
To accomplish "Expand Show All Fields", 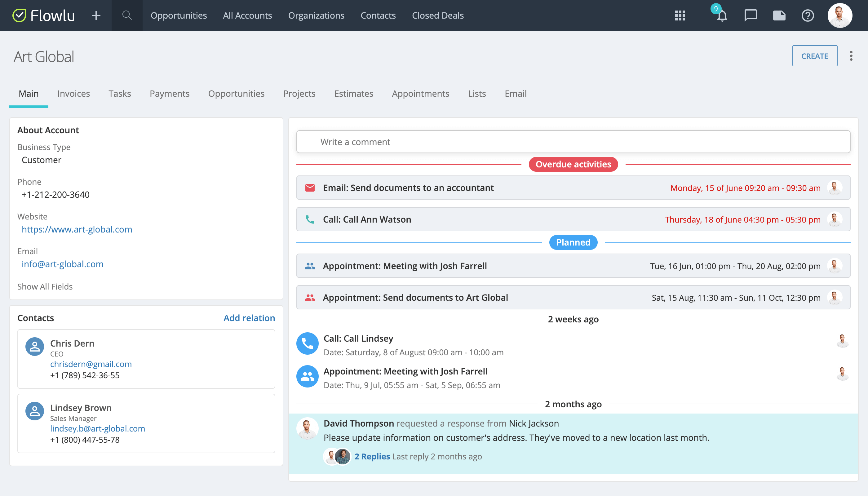I will click(45, 286).
